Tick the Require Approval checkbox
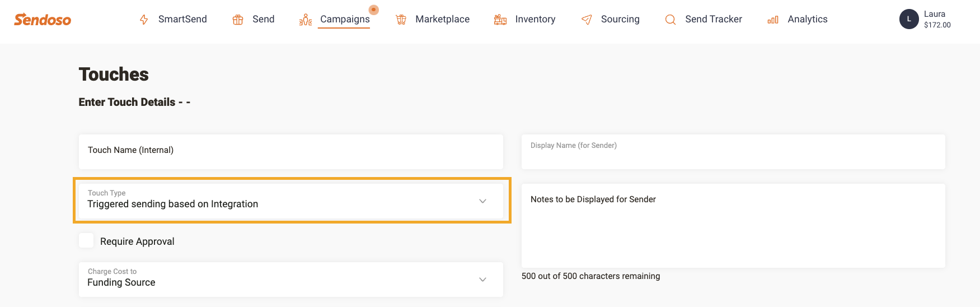The width and height of the screenshot is (980, 307). coord(86,240)
